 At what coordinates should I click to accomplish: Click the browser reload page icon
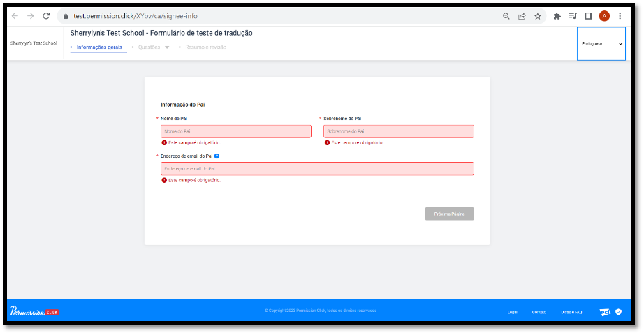[46, 16]
